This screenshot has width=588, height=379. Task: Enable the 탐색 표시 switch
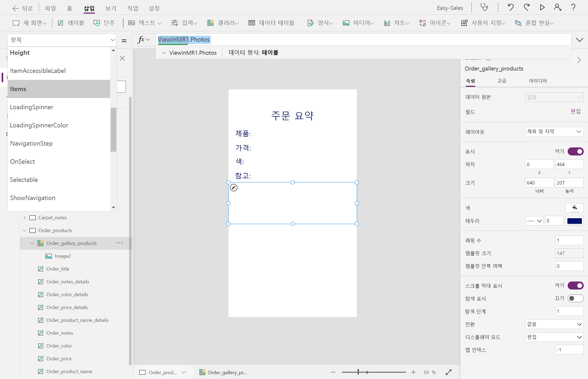pos(575,298)
